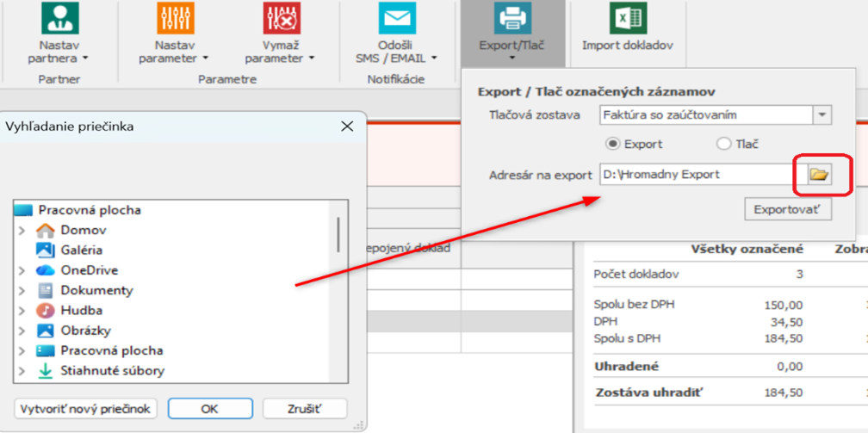Click the Exportovať button
The height and width of the screenshot is (433, 868).
(x=787, y=209)
